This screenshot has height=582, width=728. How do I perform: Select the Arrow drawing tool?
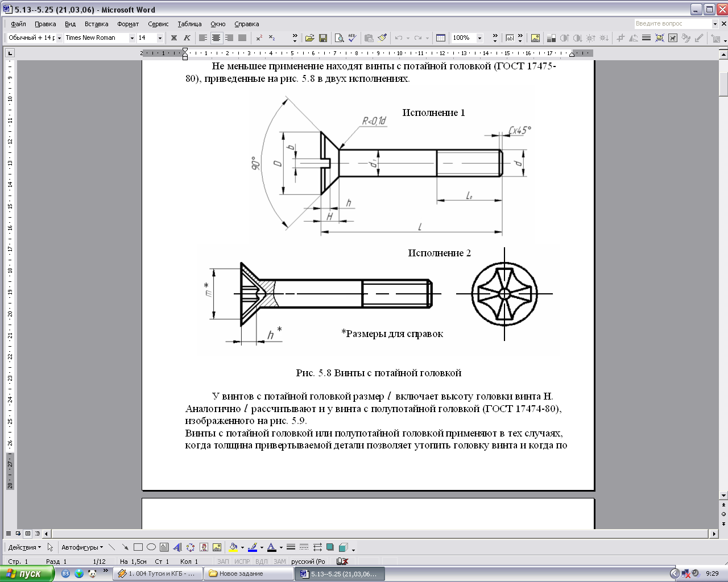(125, 547)
